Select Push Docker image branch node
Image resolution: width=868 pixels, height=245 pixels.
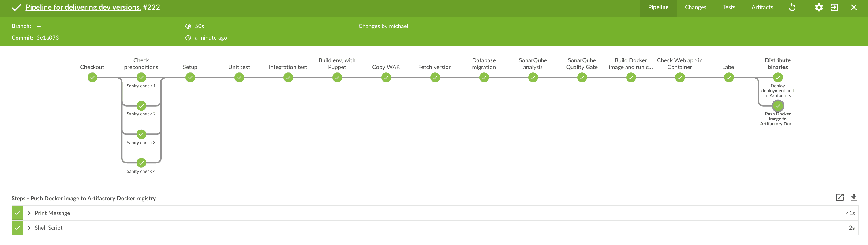click(778, 106)
